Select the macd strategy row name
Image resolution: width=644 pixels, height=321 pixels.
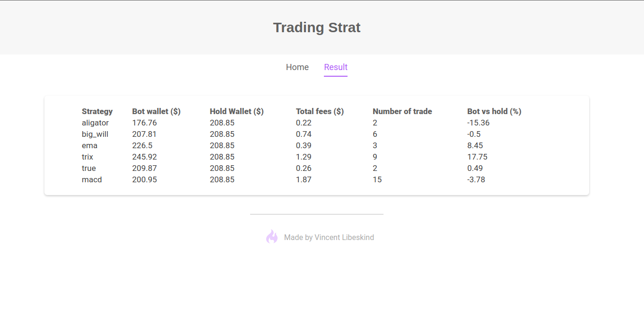click(92, 179)
